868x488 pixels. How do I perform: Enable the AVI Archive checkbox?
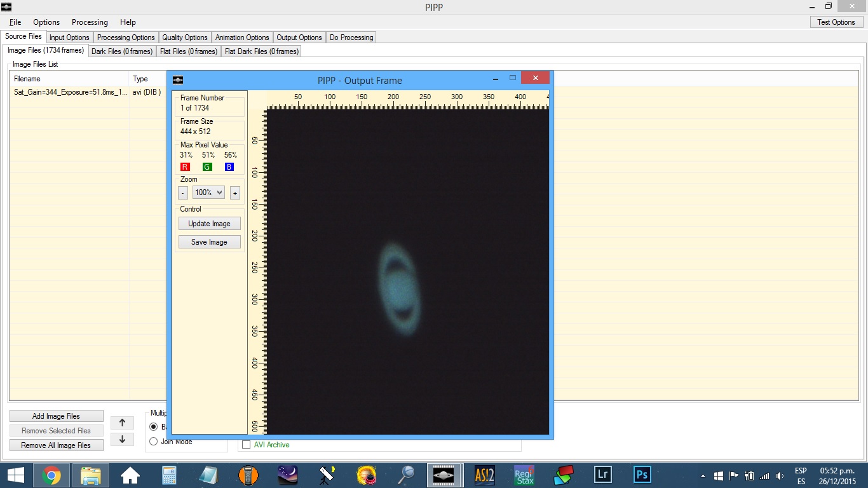click(x=247, y=445)
